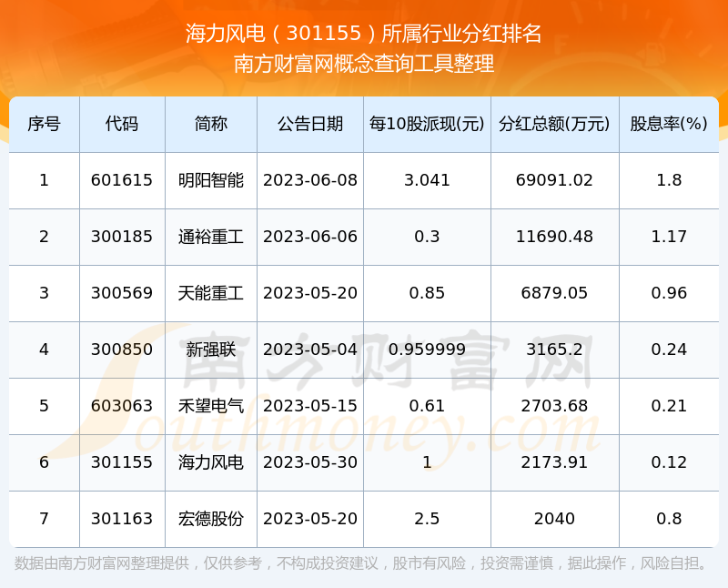Click dividend yield 0.24
This screenshot has height=588, width=728.
669,350
